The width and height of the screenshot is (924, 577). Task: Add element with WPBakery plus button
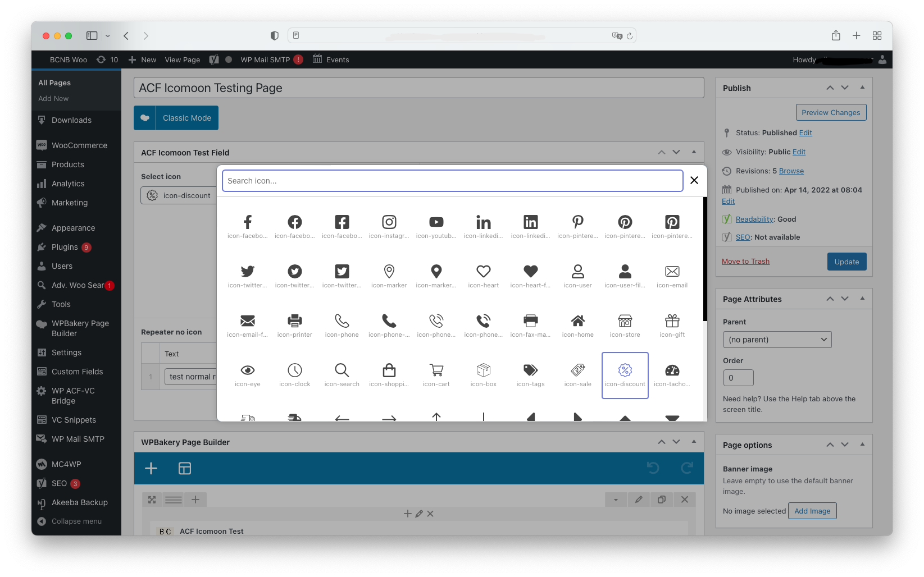tap(151, 468)
